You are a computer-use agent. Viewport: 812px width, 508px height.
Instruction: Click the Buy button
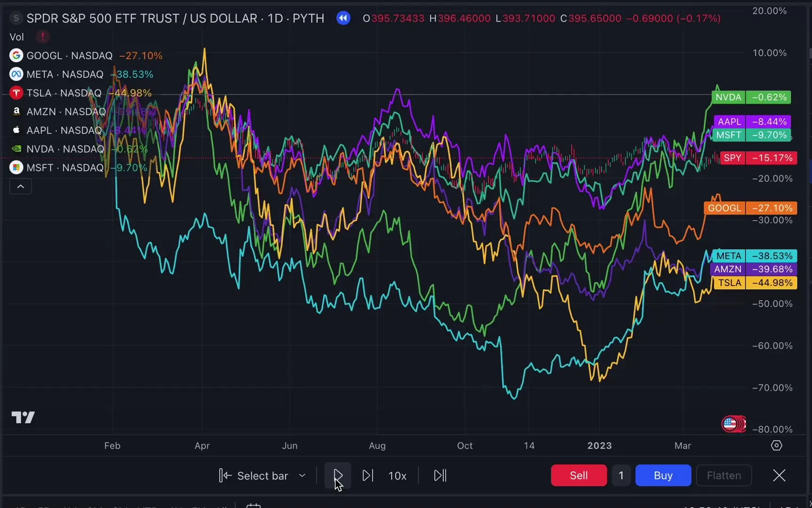pos(663,475)
